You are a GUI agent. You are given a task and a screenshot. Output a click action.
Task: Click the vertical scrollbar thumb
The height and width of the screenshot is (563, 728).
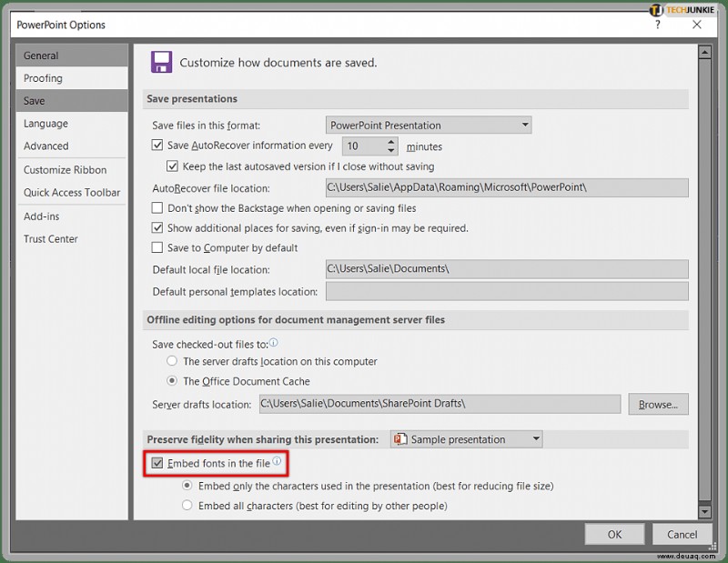(x=704, y=280)
